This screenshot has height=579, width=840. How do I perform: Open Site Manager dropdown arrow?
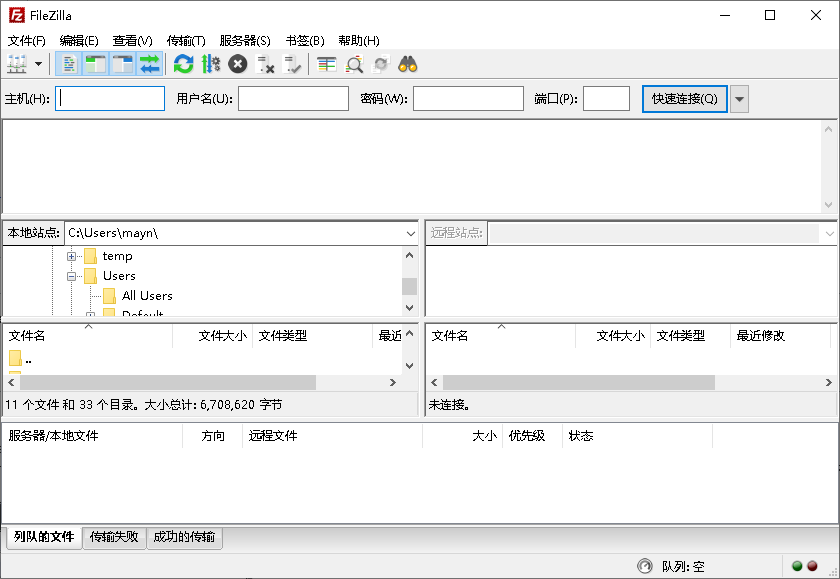[39, 64]
